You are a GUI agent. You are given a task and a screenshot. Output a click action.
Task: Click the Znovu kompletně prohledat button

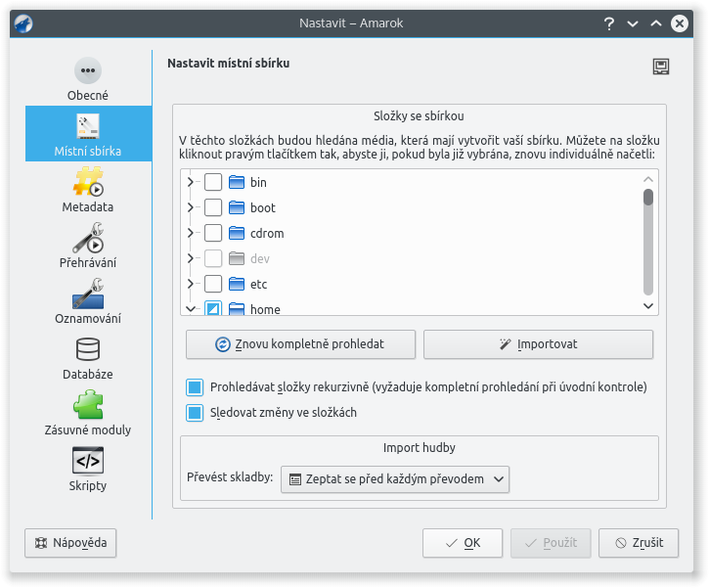tap(300, 344)
